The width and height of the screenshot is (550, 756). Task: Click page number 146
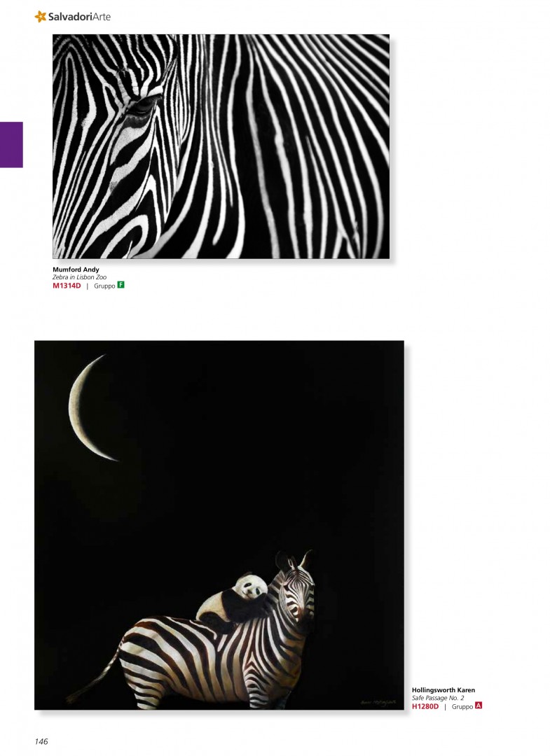pos(41,741)
